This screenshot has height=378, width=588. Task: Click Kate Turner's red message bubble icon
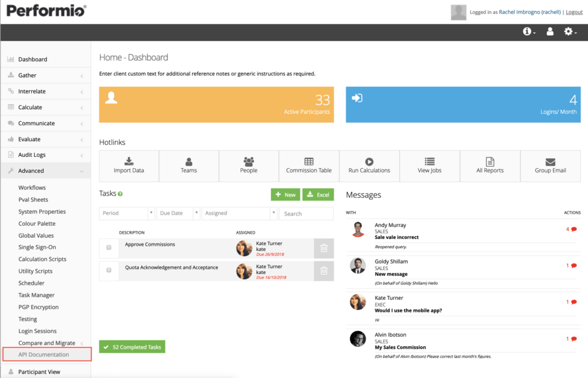tap(574, 302)
